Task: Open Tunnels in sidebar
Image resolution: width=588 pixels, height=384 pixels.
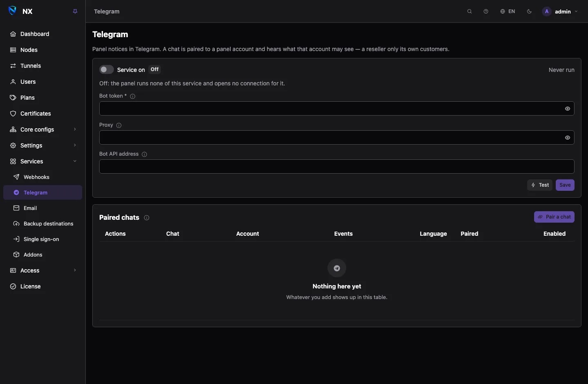Action: click(43, 66)
